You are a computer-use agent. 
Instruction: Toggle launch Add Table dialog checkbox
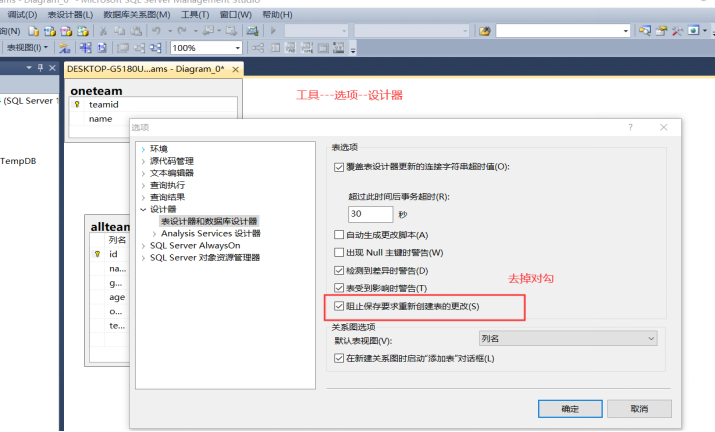(339, 358)
